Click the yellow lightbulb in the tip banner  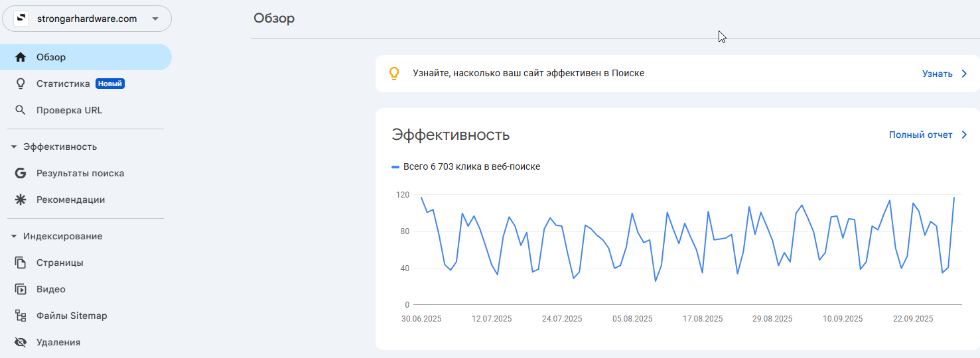(x=394, y=74)
